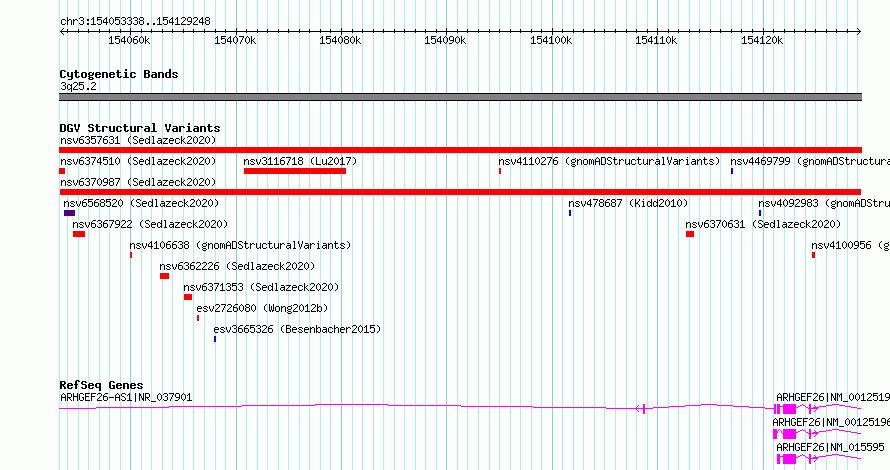Open ARHGEF26-AS1|NR_037901 gene label
The height and width of the screenshot is (470, 890).
click(x=126, y=397)
